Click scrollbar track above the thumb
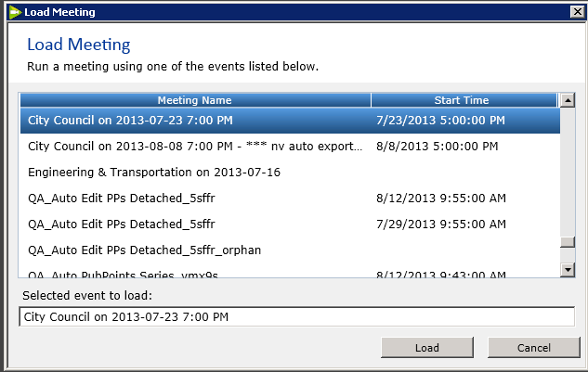This screenshot has width=588, height=372. [x=568, y=173]
